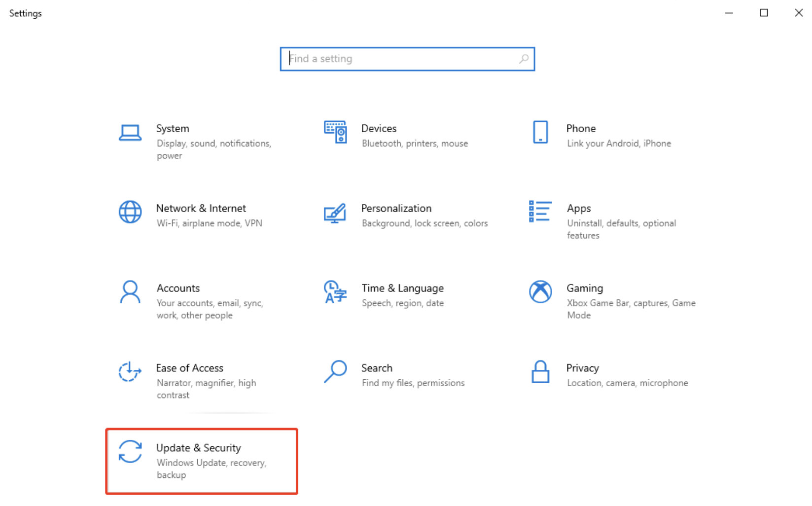The image size is (812, 506).
Task: Click the System laptop icon
Action: click(130, 133)
